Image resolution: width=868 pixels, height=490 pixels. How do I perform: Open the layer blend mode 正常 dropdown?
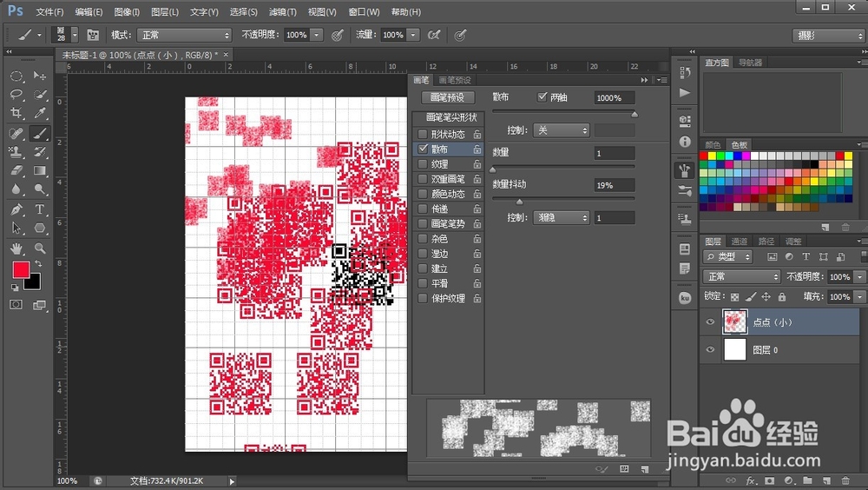coord(742,276)
